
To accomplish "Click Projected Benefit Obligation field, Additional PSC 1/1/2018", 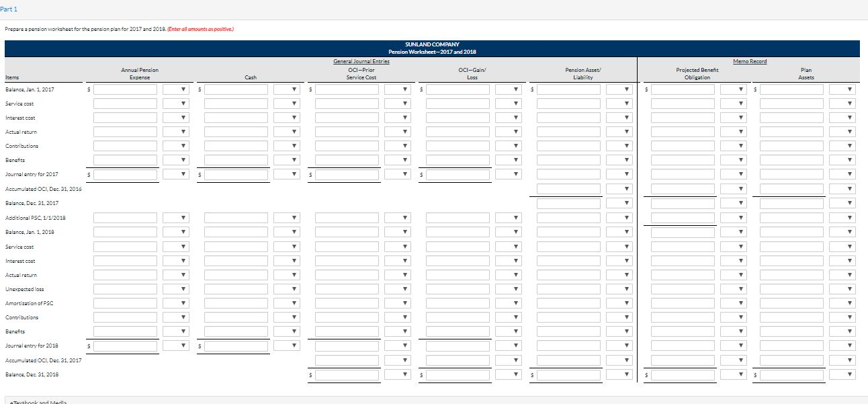I will [x=683, y=218].
